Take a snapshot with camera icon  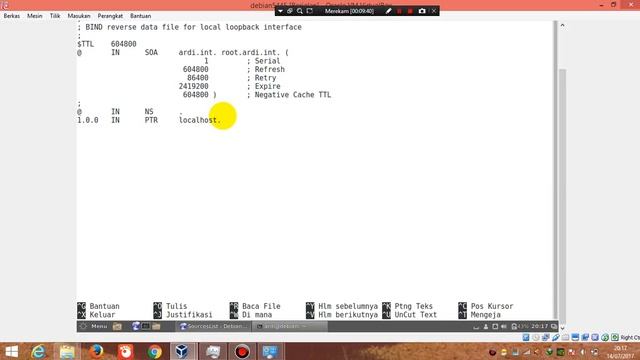coord(422,11)
